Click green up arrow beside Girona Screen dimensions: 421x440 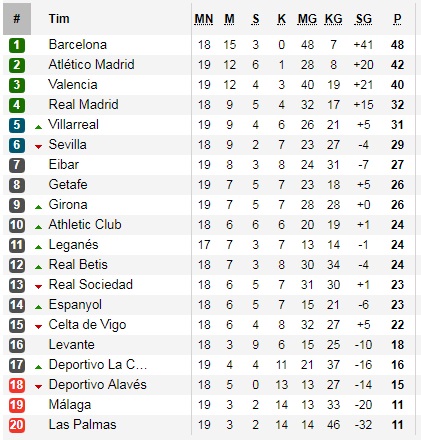click(39, 207)
